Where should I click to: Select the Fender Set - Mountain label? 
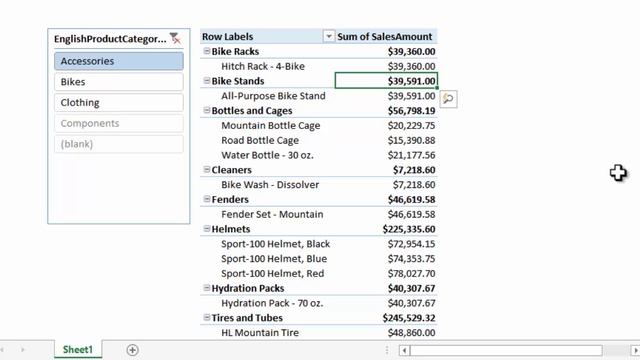tap(272, 214)
